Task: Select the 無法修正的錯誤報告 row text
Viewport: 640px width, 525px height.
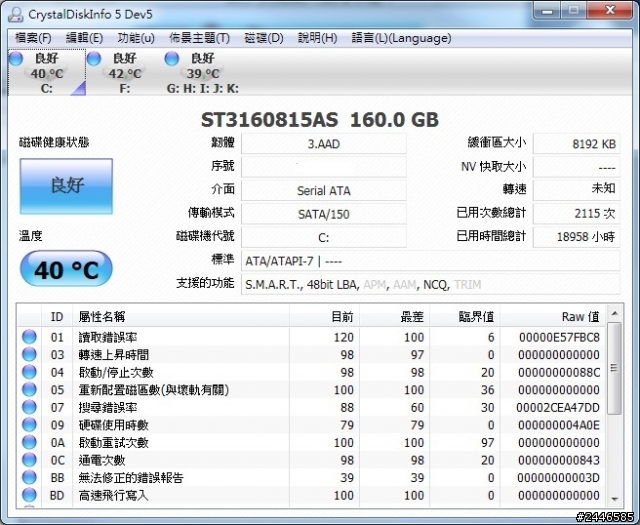Action: point(131,478)
